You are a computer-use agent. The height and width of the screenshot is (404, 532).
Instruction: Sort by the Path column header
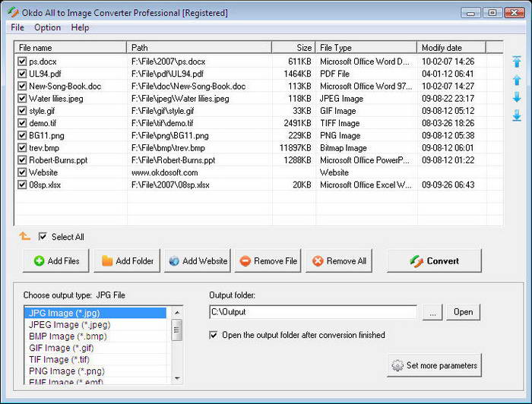(199, 47)
